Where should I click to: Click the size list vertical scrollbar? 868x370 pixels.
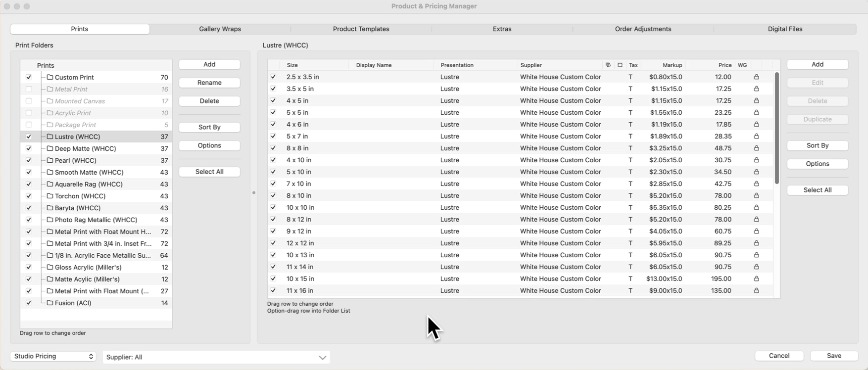click(776, 129)
